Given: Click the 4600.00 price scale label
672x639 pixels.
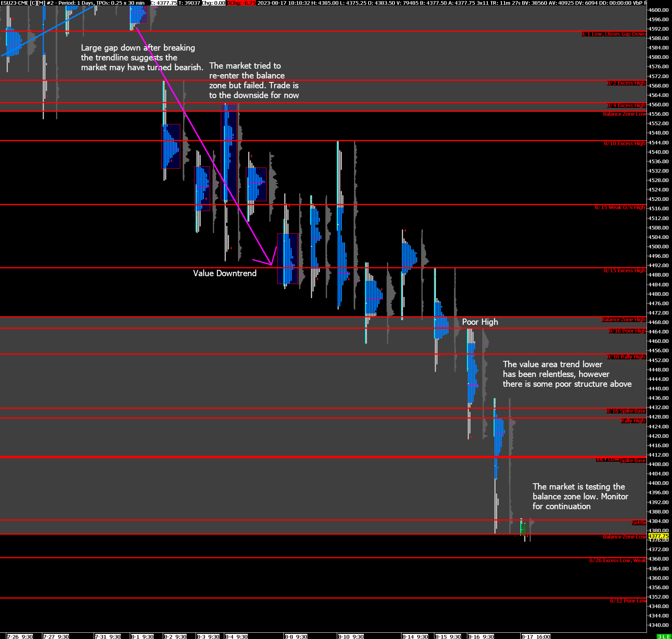Looking at the screenshot, I should (x=658, y=10).
